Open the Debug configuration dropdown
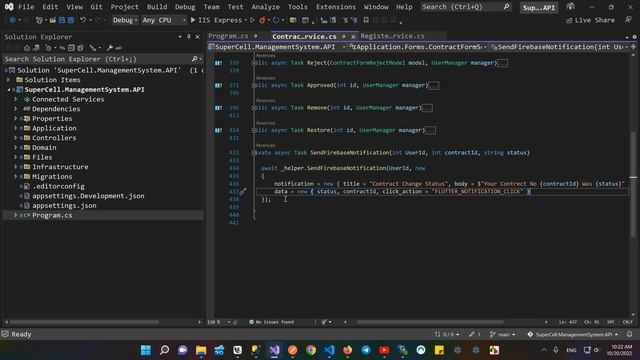This screenshot has height=360, width=640. (125, 20)
